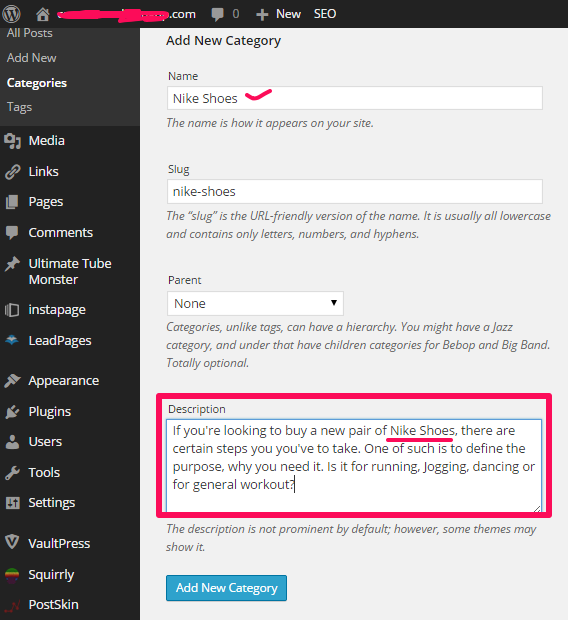Open the site home icon
This screenshot has height=620, width=568.
coord(42,14)
